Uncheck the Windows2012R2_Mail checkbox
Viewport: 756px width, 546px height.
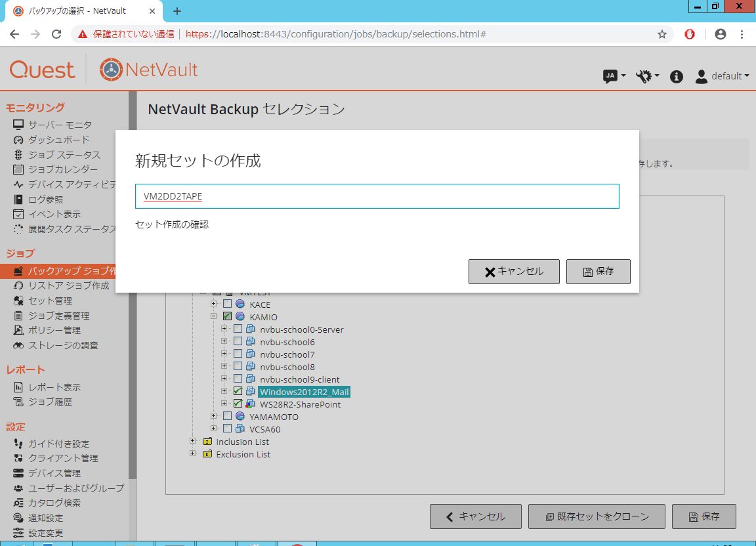pos(238,391)
